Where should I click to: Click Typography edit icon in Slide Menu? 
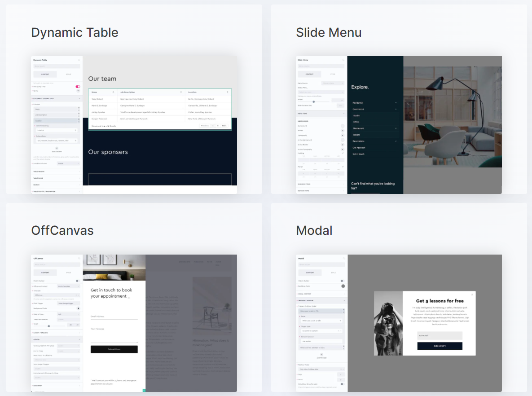[x=342, y=135]
